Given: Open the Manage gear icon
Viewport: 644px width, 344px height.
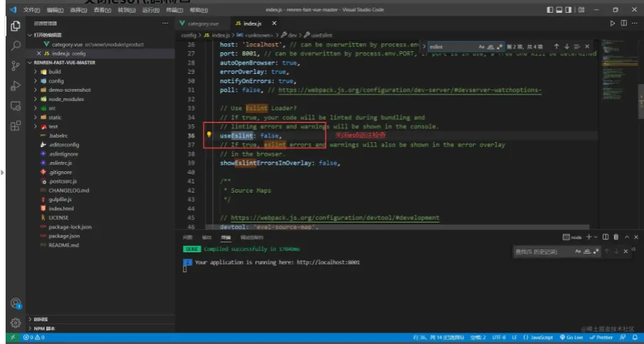Looking at the screenshot, I should click(16, 322).
